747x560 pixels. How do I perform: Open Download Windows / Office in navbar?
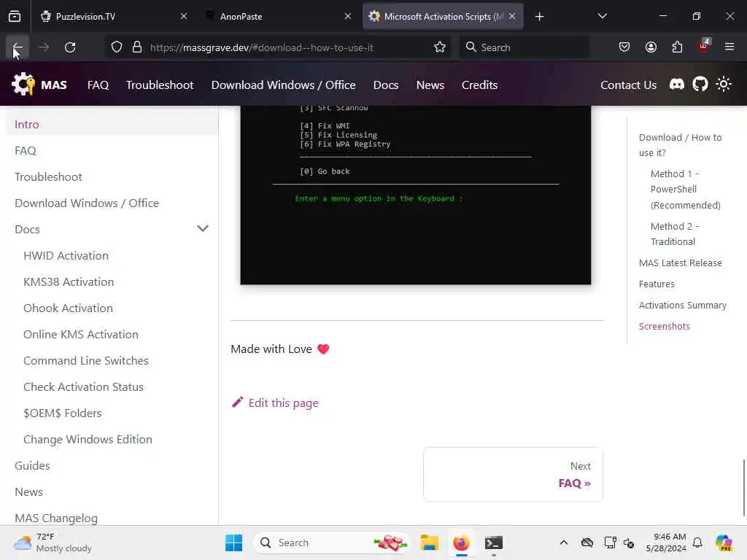click(x=283, y=85)
